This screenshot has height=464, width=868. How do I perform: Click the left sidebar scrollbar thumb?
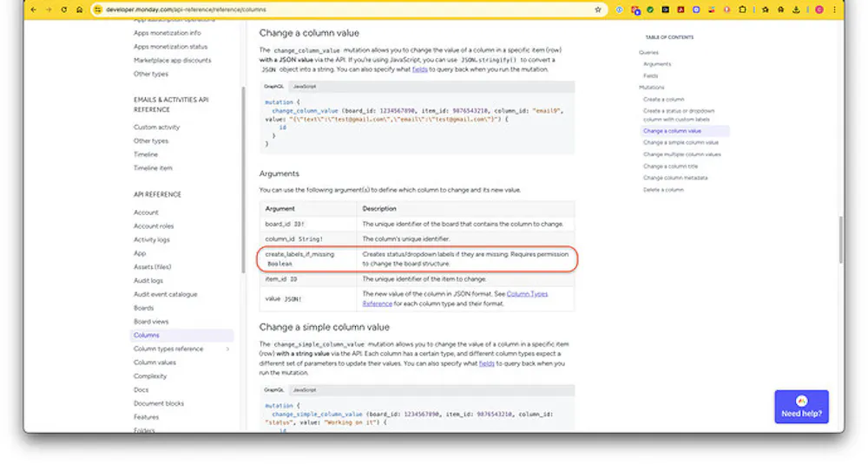[x=243, y=180]
